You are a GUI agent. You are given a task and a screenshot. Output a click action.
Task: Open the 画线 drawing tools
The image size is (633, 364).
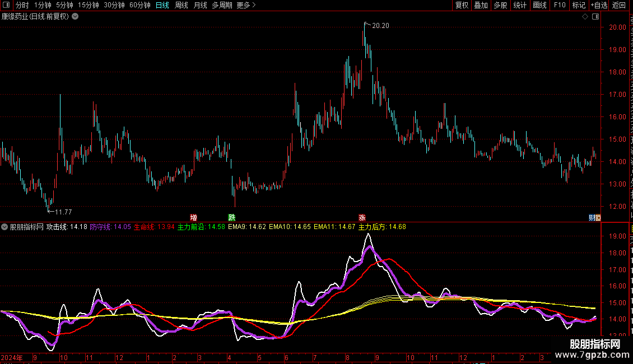click(x=540, y=5)
